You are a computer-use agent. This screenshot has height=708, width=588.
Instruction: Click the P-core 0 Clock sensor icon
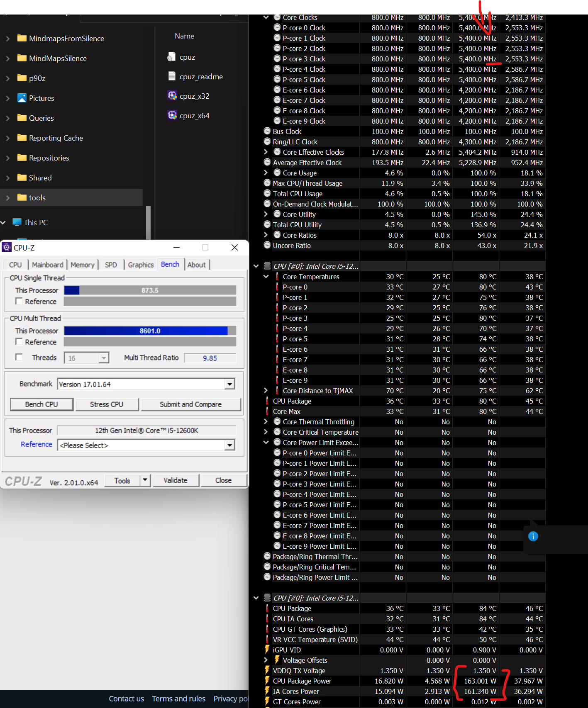278,27
